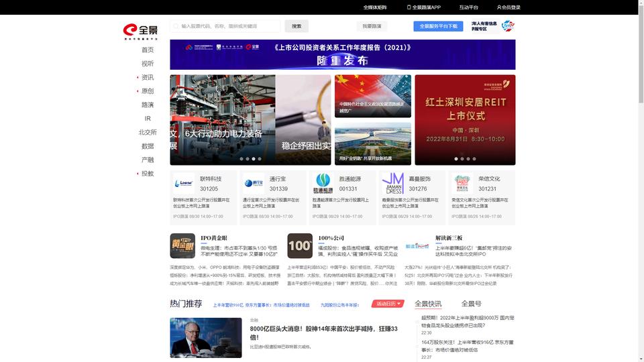This screenshot has width=644, height=362.
Task: Open the 通行宝 company logo
Action: click(253, 183)
